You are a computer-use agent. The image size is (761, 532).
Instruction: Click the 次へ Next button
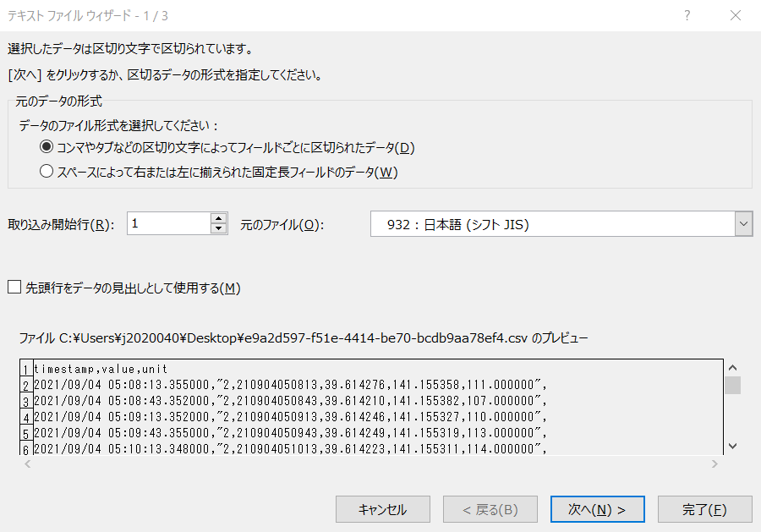coord(597,509)
